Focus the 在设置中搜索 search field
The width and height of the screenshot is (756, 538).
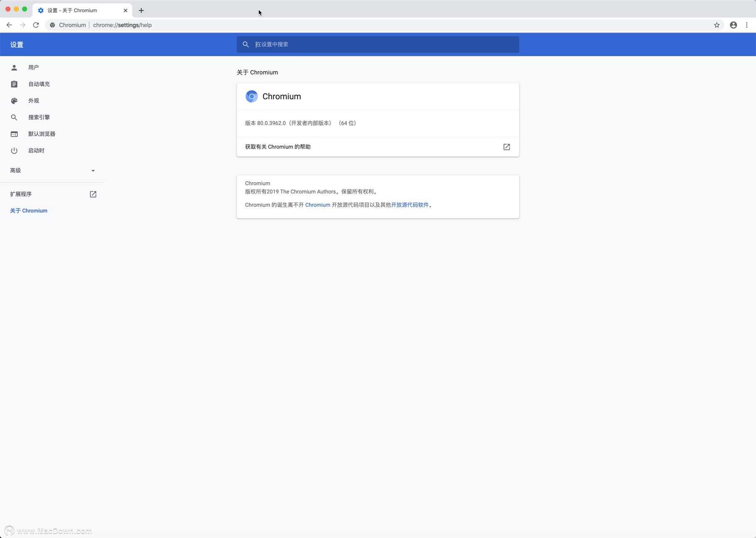point(378,44)
